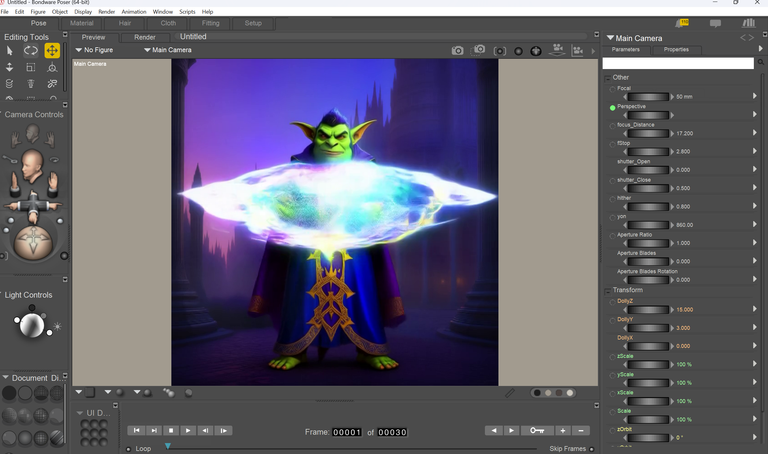Click the DollyZ parameter dial
Image resolution: width=768 pixels, height=454 pixels.
(648, 310)
